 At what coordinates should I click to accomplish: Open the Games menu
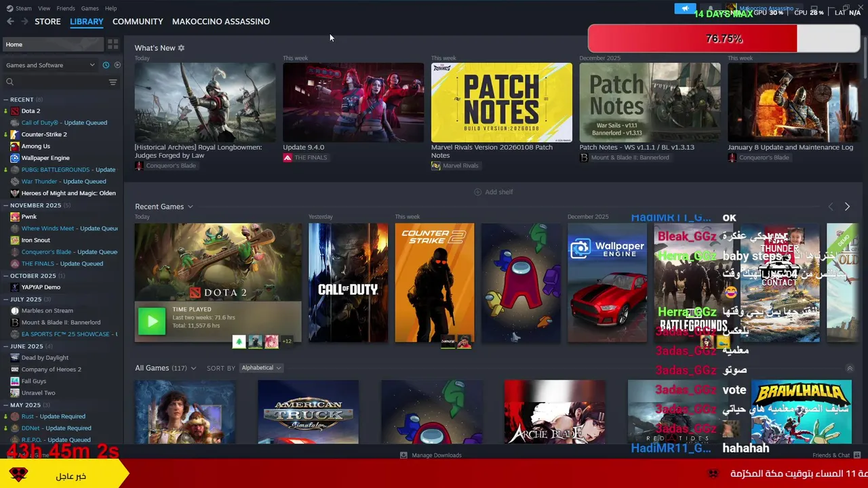(90, 8)
